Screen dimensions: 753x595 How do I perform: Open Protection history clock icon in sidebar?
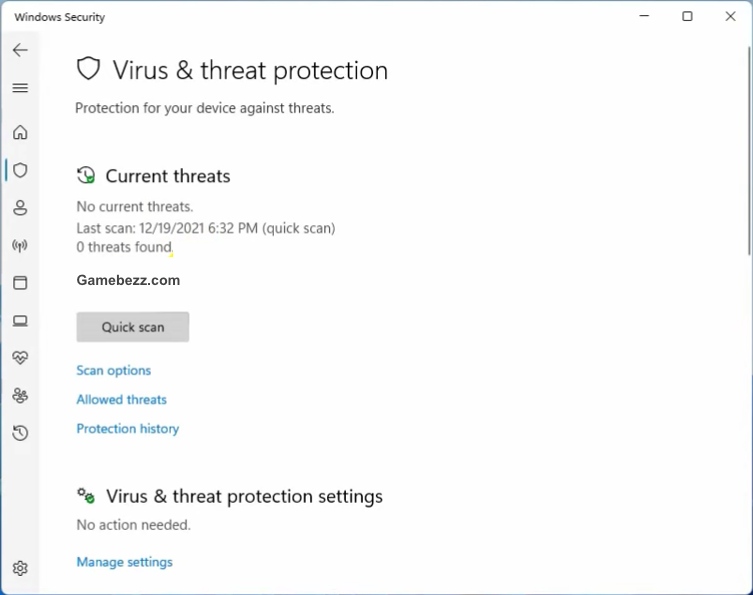[x=20, y=433]
